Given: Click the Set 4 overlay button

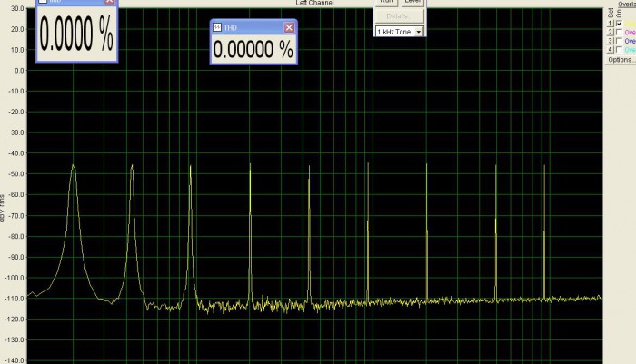Looking at the screenshot, I should click(611, 49).
